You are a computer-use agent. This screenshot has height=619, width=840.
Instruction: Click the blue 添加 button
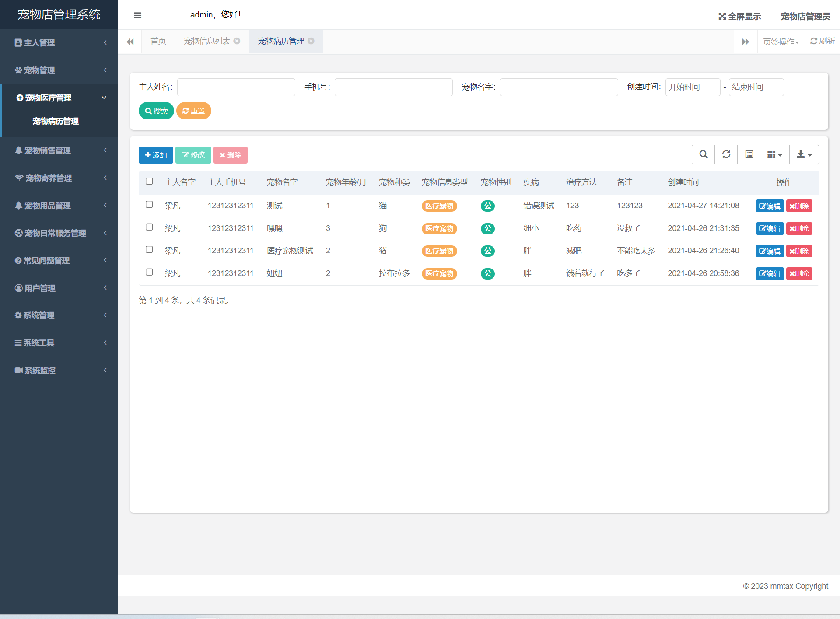(x=156, y=155)
